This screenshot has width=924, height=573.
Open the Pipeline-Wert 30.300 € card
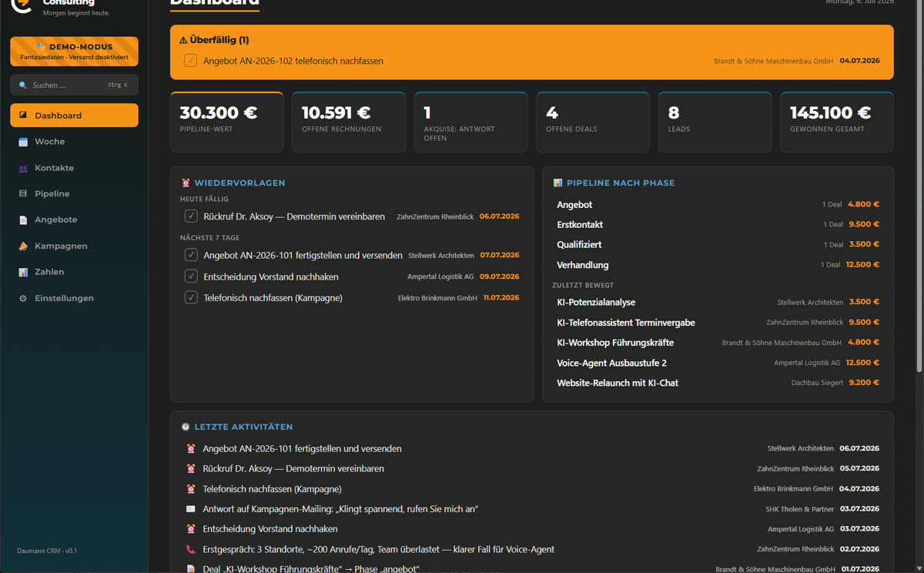click(x=226, y=122)
